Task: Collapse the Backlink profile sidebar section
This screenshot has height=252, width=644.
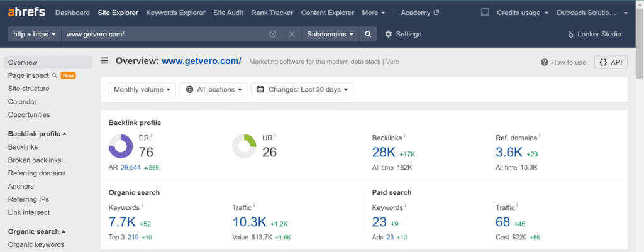Action: (x=37, y=134)
